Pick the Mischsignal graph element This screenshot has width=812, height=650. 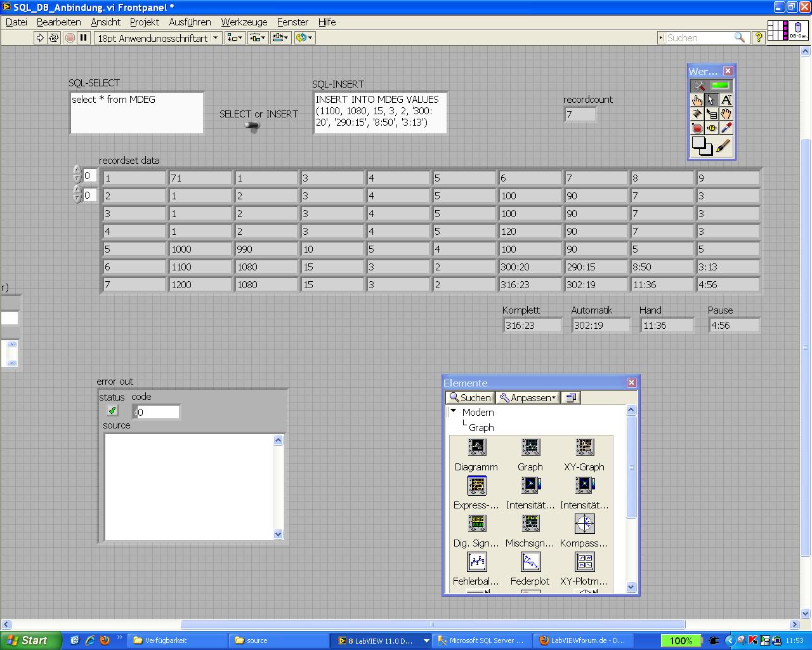pos(530,531)
